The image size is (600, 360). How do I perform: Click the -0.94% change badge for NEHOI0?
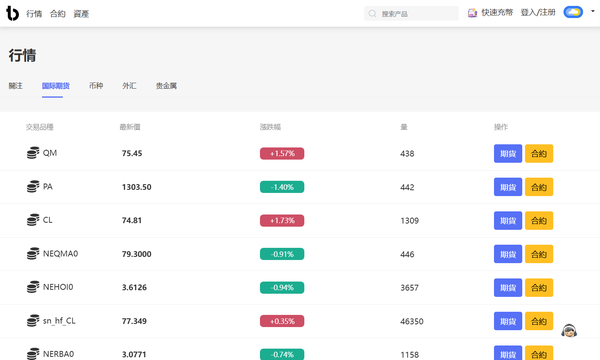click(x=282, y=288)
